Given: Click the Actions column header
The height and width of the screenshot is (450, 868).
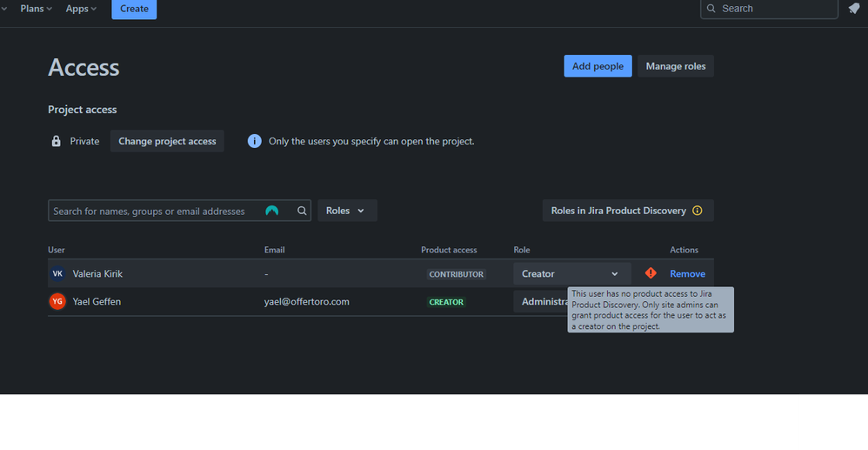Looking at the screenshot, I should coord(684,250).
